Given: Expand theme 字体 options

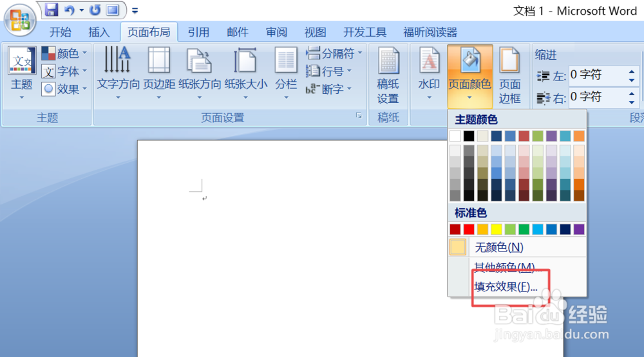Looking at the screenshot, I should 64,71.
